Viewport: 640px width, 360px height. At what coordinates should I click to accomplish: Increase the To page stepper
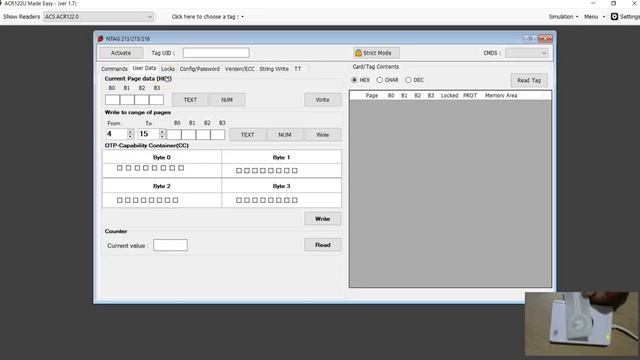[162, 131]
